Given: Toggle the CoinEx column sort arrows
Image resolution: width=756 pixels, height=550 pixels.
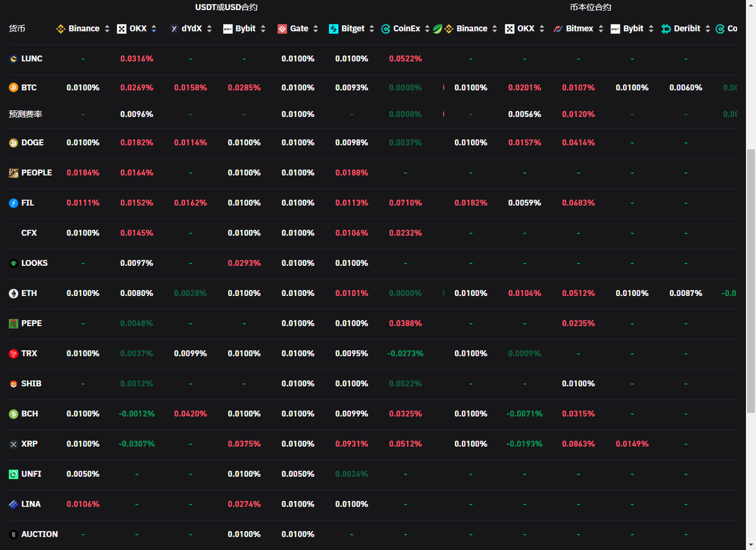Looking at the screenshot, I should point(428,29).
